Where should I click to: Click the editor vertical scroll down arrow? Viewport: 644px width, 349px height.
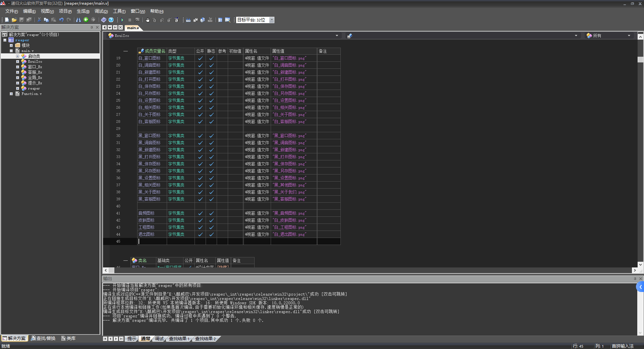tap(640, 264)
